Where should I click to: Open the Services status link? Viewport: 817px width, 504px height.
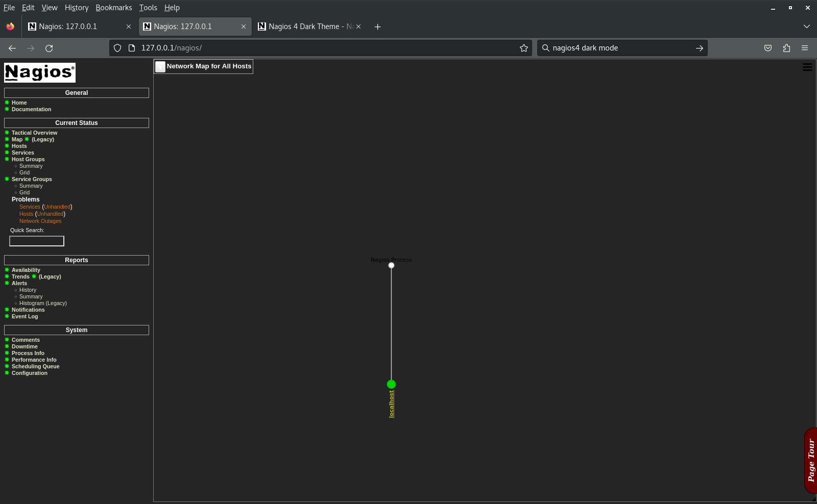click(x=23, y=153)
